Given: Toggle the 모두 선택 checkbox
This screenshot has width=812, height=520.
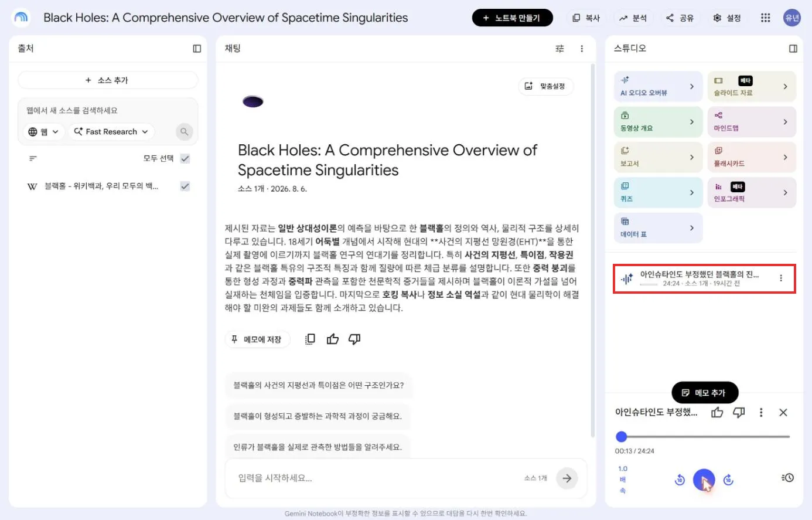Looking at the screenshot, I should click(x=185, y=158).
